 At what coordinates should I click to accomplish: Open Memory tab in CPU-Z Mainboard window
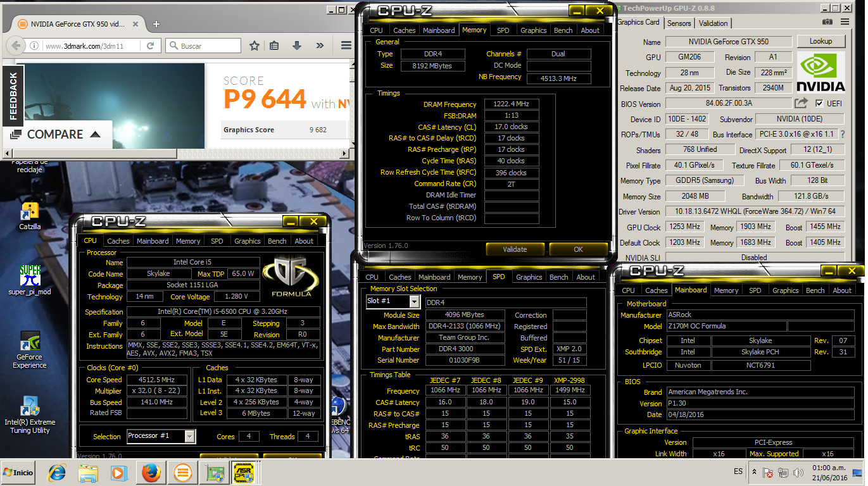(726, 290)
